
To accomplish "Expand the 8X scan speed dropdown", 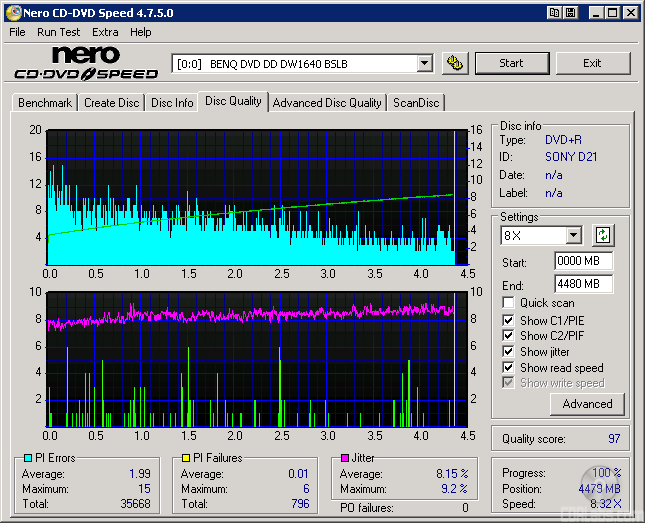I will 573,236.
